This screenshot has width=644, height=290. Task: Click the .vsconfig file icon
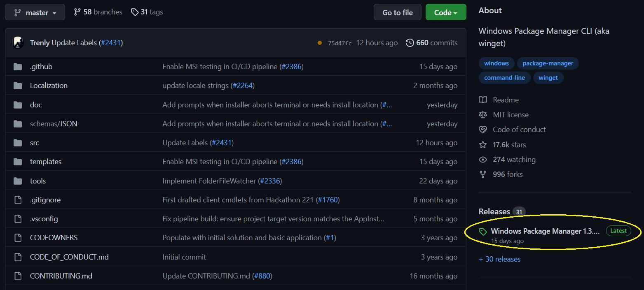18,219
